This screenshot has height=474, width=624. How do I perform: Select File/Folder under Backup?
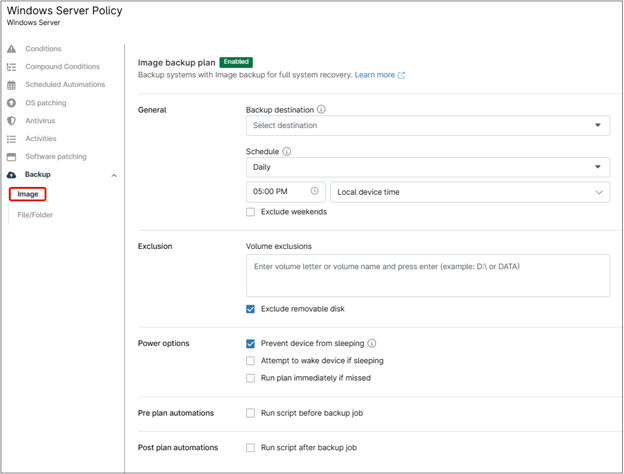pyautogui.click(x=35, y=215)
